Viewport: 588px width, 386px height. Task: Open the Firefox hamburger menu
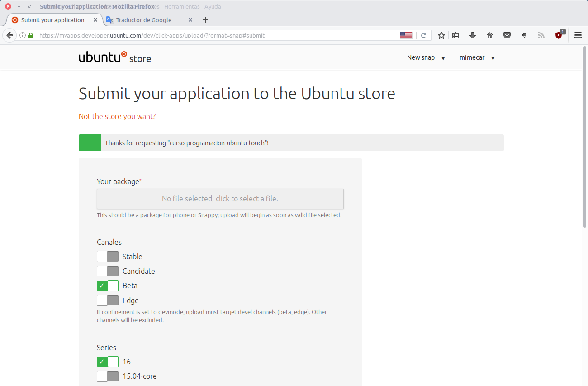(578, 35)
